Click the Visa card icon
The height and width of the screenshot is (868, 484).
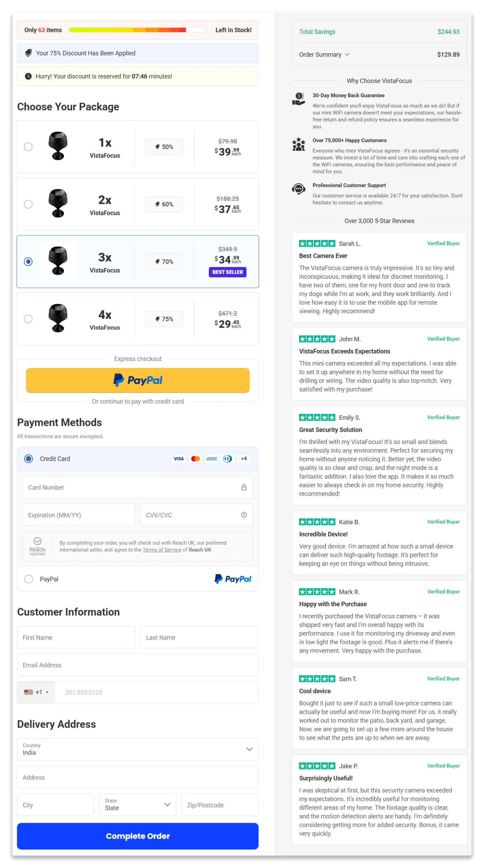point(179,459)
